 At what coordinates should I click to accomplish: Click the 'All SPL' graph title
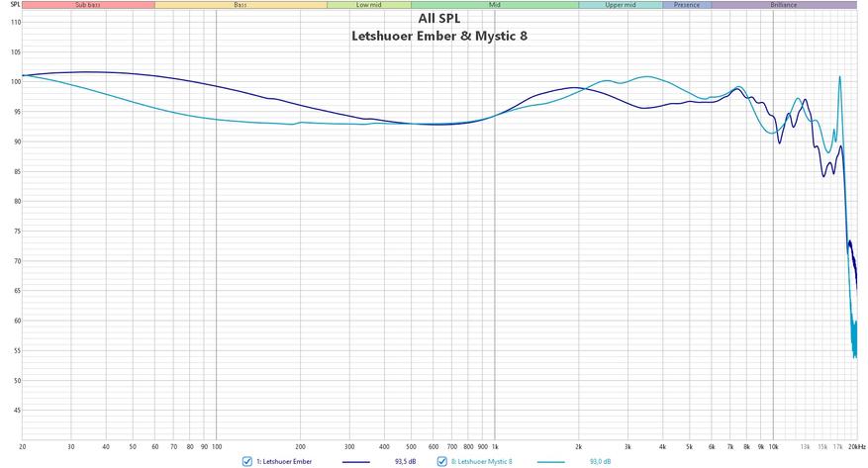point(439,18)
